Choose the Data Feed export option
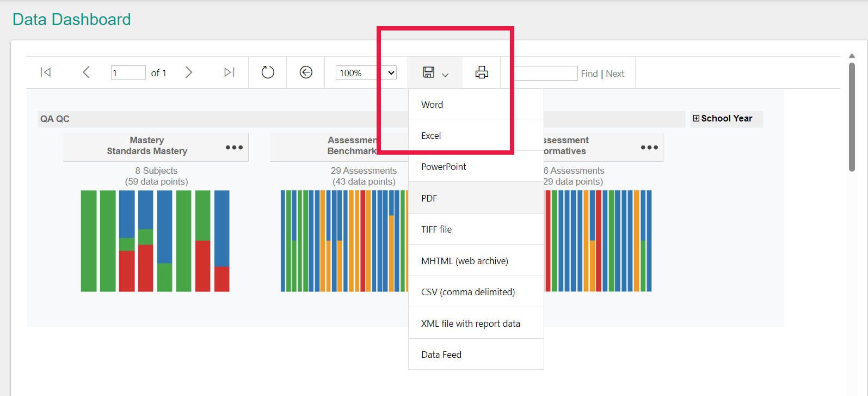 476,355
